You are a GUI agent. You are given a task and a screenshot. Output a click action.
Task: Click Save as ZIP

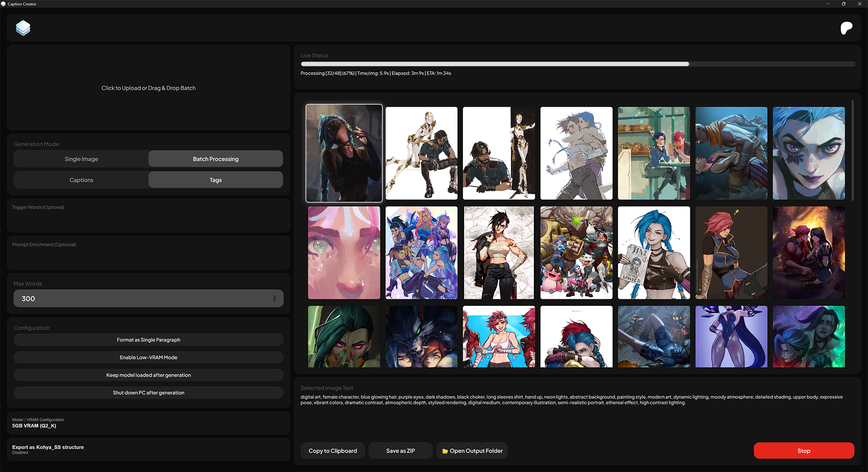tap(401, 451)
